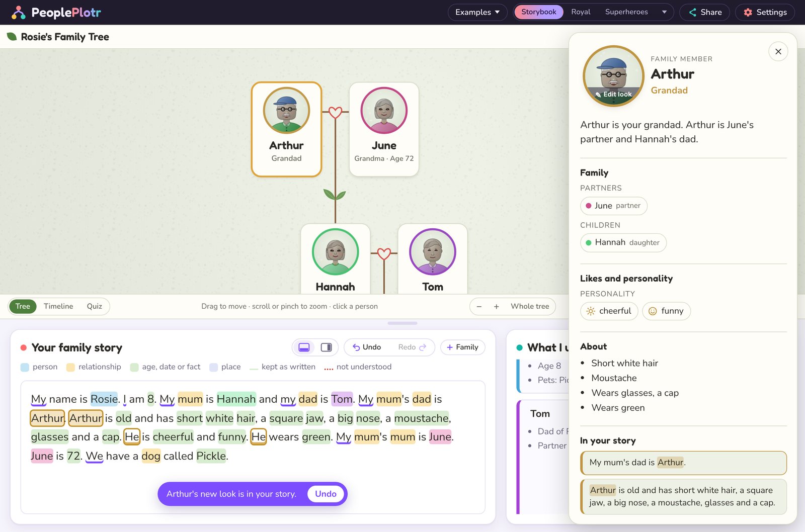Select the Royal theme
The width and height of the screenshot is (805, 532).
tap(581, 12)
